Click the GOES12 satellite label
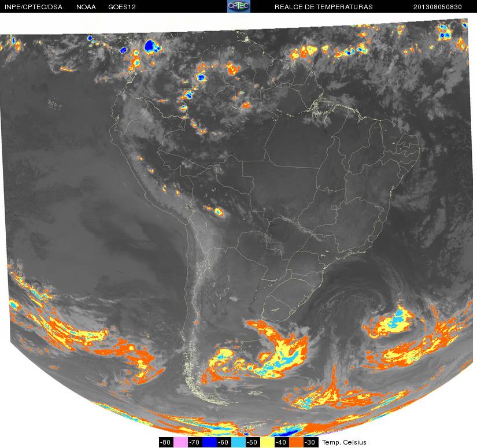Viewport: 477px width, 448px height. point(122,7)
